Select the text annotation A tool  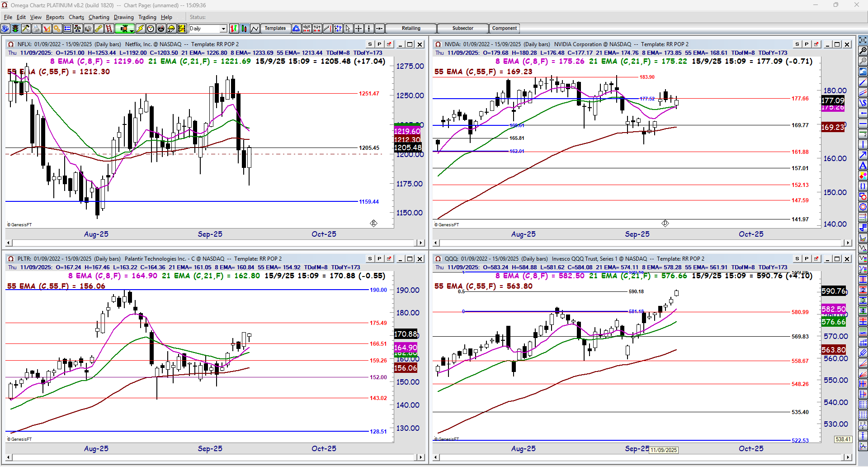click(x=863, y=165)
